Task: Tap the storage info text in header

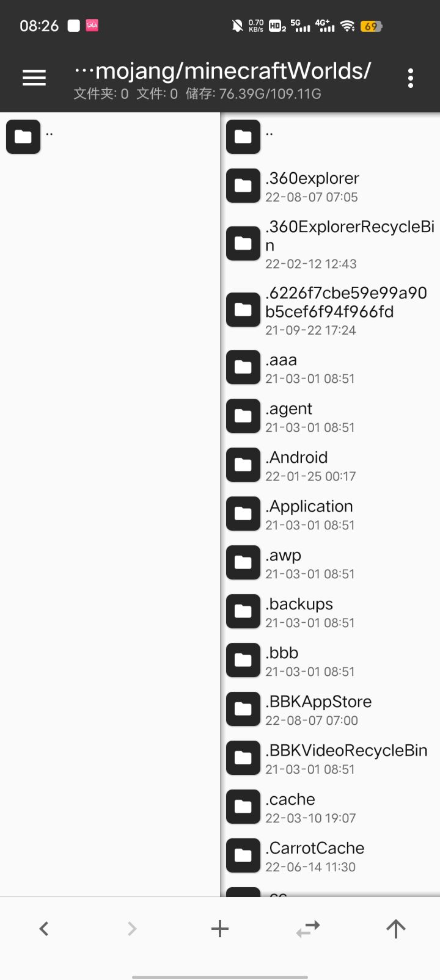Action: [x=253, y=94]
